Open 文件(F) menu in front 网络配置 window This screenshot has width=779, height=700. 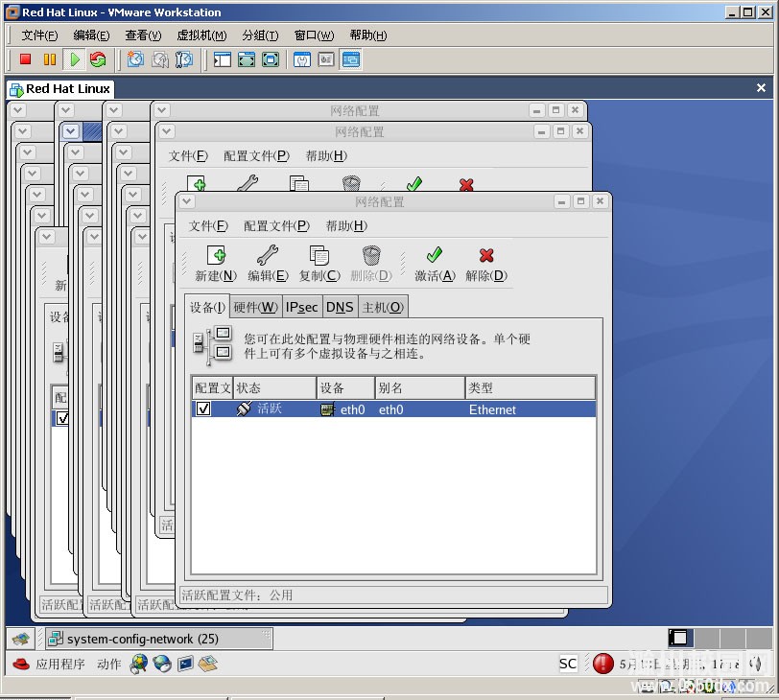pyautogui.click(x=208, y=226)
